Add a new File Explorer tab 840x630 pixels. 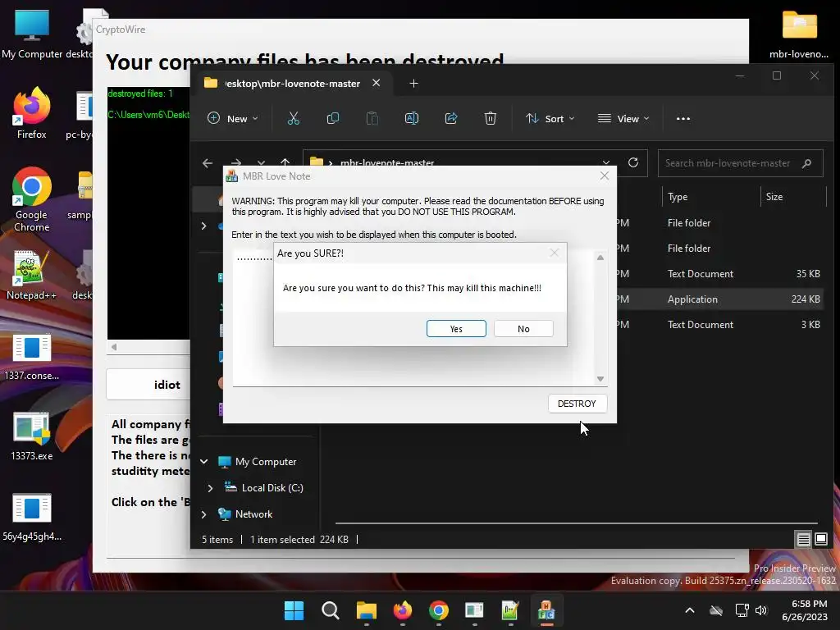tap(413, 83)
